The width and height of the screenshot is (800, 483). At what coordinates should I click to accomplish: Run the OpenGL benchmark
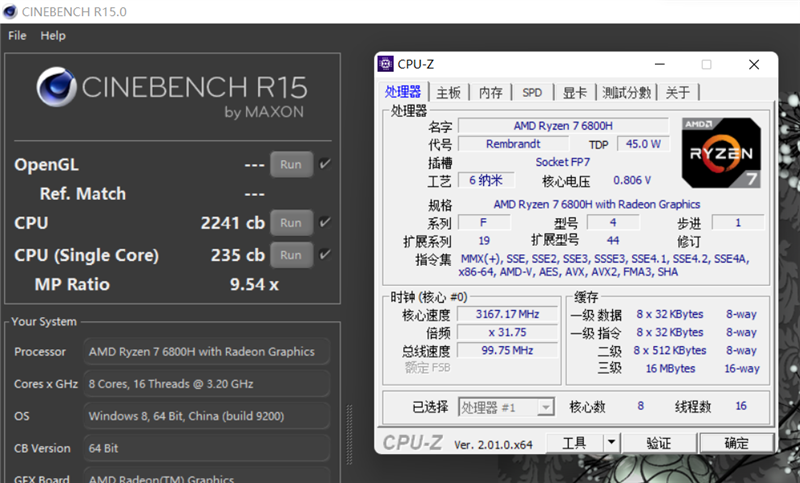pyautogui.click(x=291, y=164)
